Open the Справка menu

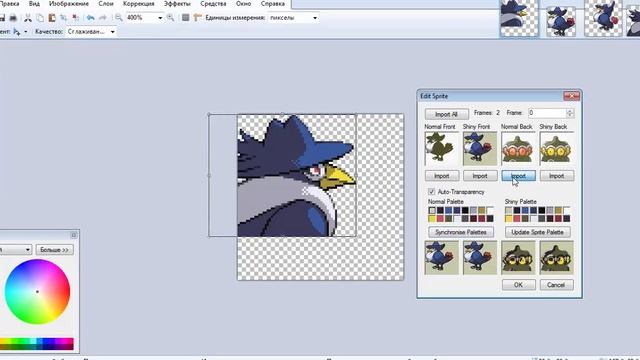click(273, 4)
